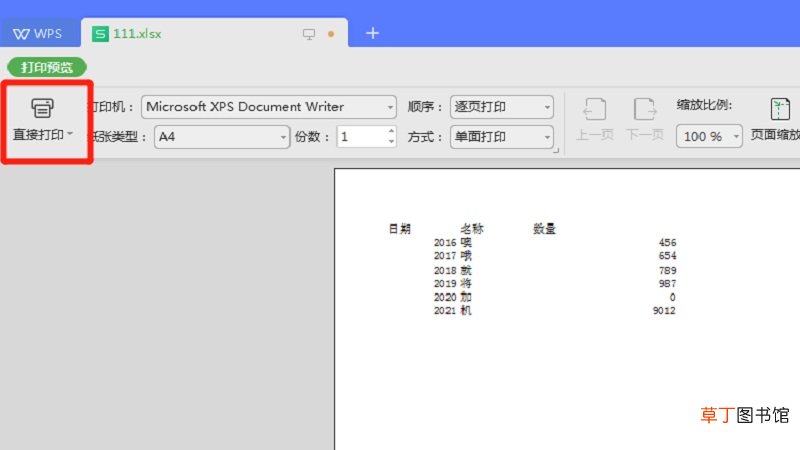Click the 日期 header in preview
800x450 pixels.
click(x=399, y=229)
